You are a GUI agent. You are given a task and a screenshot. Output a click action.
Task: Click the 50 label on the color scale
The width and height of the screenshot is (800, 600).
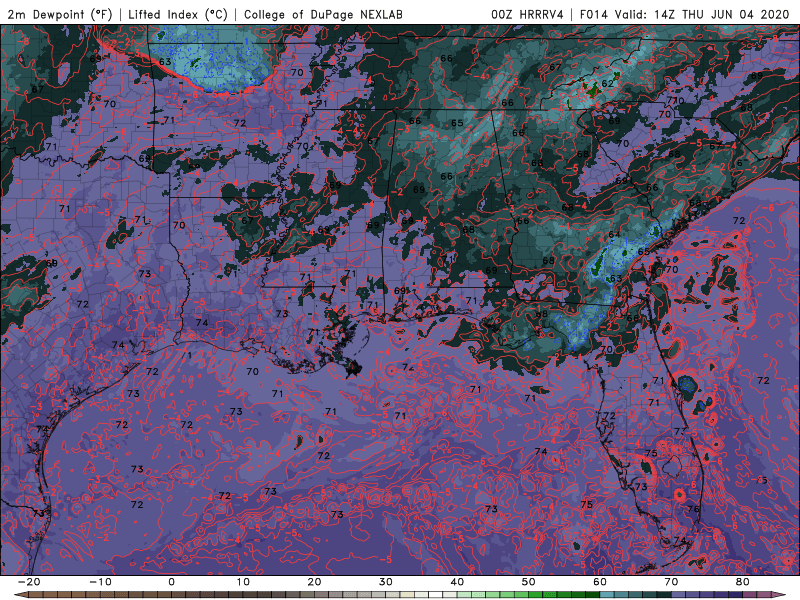529,582
